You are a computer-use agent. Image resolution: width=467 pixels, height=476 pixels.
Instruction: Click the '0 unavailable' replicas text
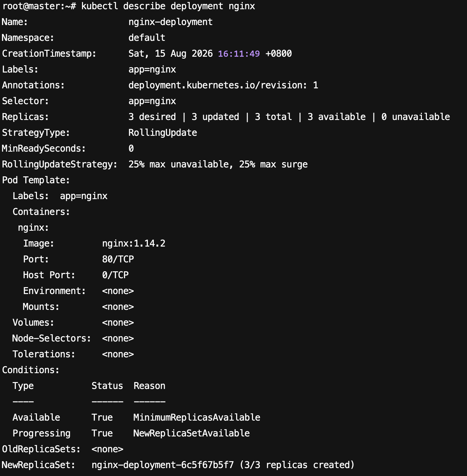pyautogui.click(x=416, y=117)
